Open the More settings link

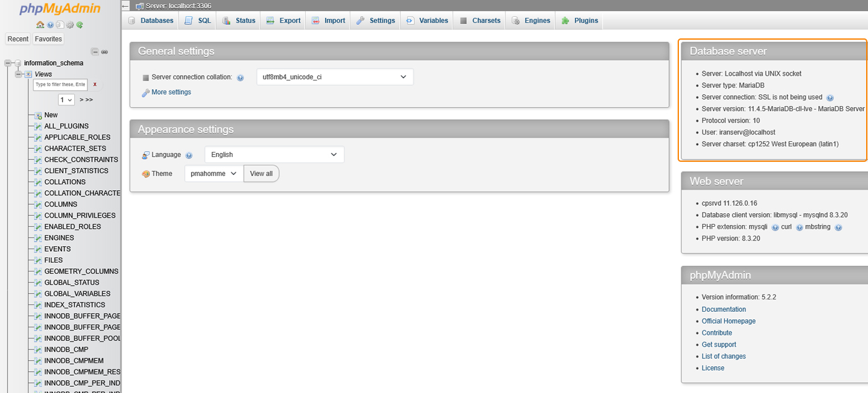(x=170, y=92)
